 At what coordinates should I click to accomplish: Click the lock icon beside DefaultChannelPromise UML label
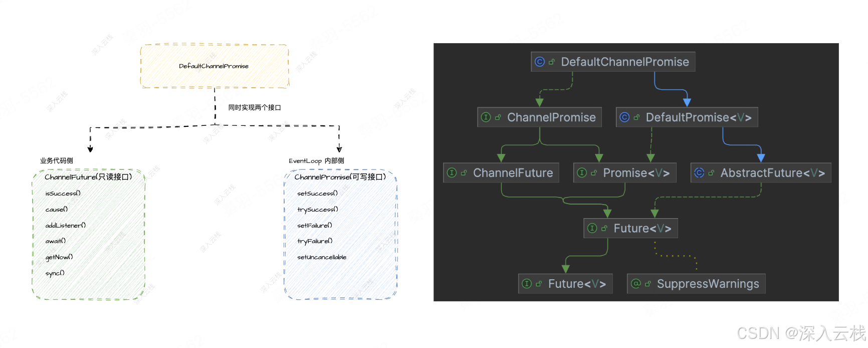point(552,62)
